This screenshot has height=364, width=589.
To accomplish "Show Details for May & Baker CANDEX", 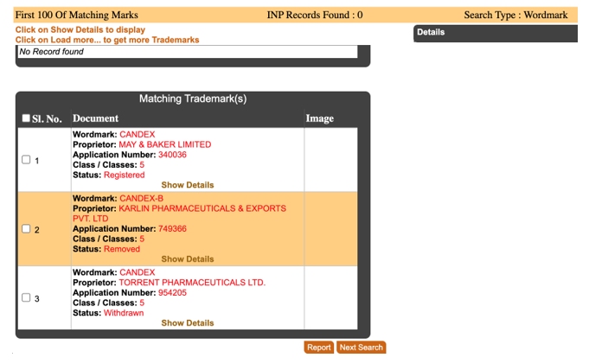I will click(187, 185).
